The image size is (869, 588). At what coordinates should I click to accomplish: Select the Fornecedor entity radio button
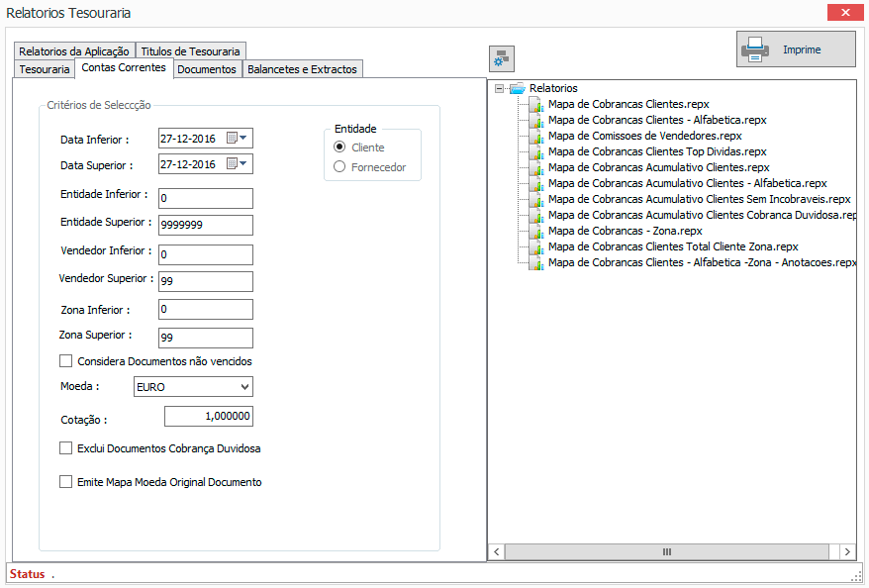339,167
